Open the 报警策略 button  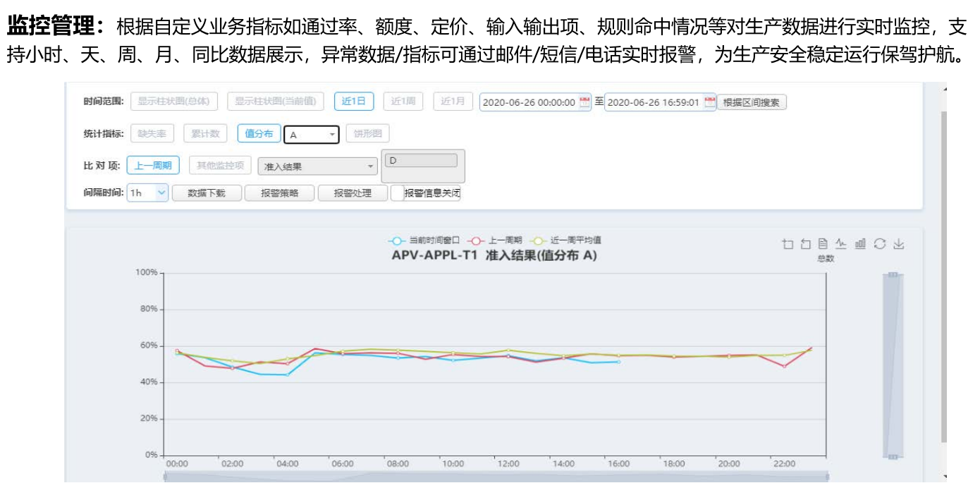point(280,193)
